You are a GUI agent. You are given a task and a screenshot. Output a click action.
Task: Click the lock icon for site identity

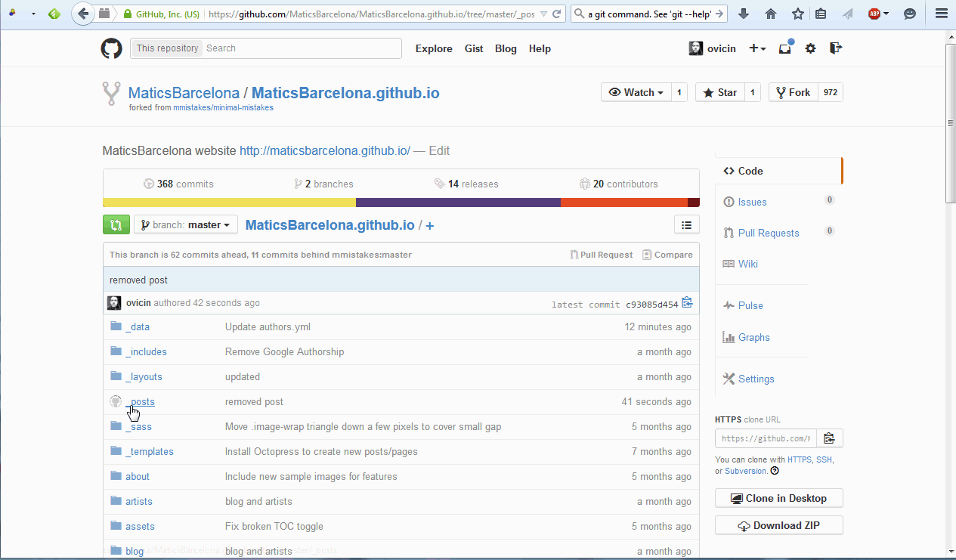coord(128,14)
